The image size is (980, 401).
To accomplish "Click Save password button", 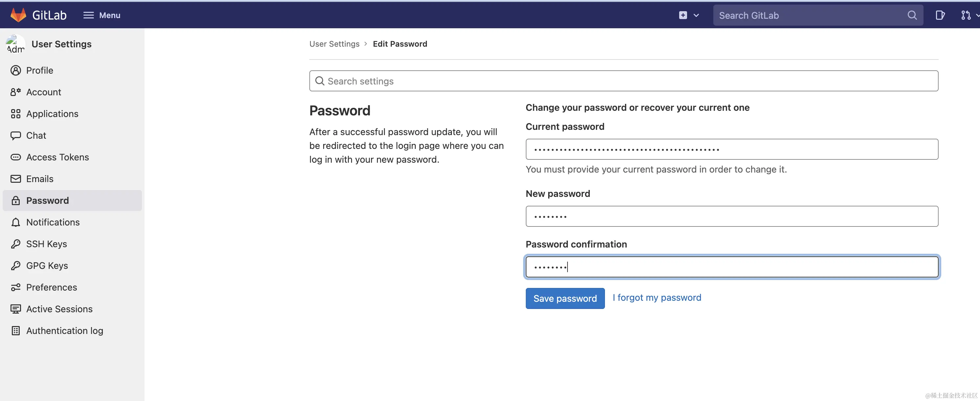I will (x=565, y=298).
